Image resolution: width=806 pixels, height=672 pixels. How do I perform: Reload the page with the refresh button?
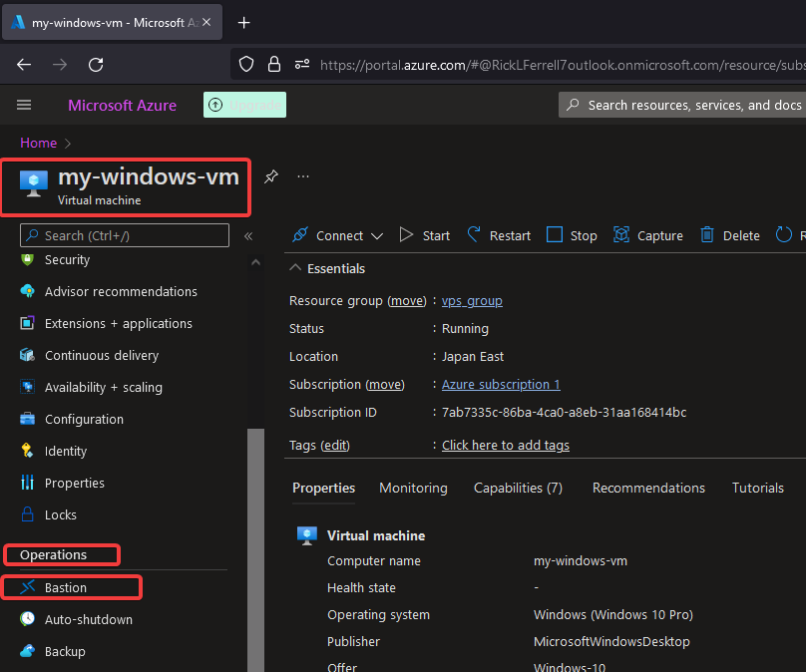click(x=96, y=64)
